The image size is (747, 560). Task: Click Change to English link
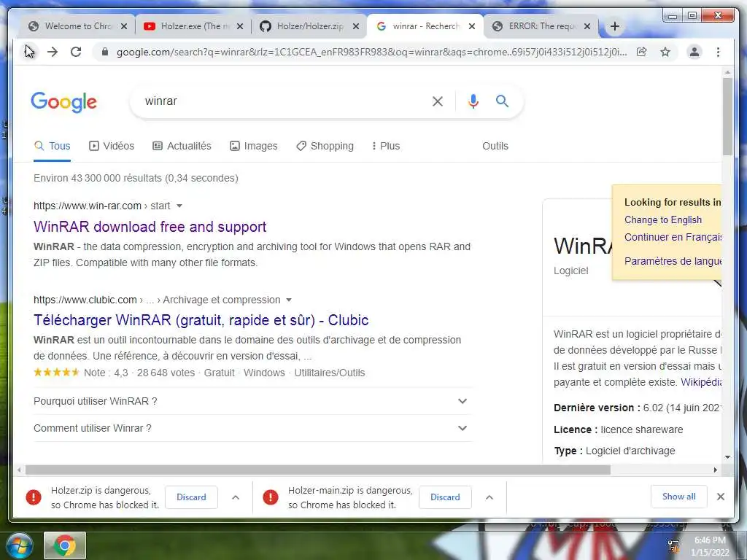(662, 220)
